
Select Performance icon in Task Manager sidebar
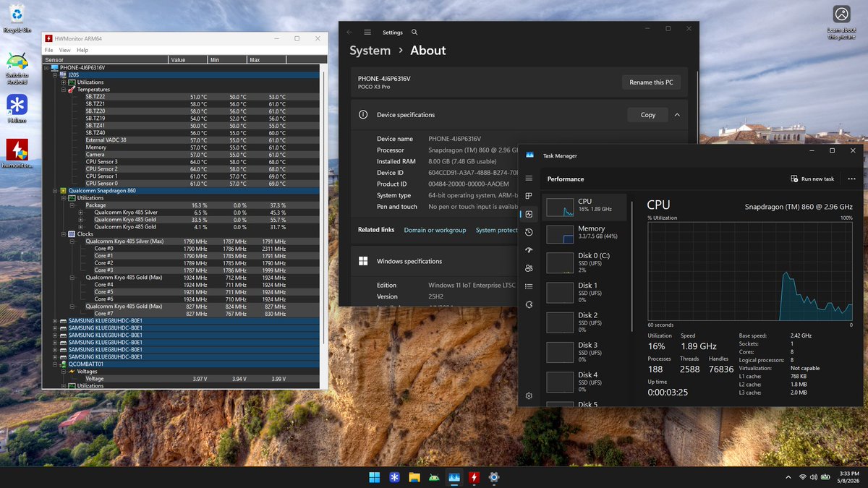point(529,214)
